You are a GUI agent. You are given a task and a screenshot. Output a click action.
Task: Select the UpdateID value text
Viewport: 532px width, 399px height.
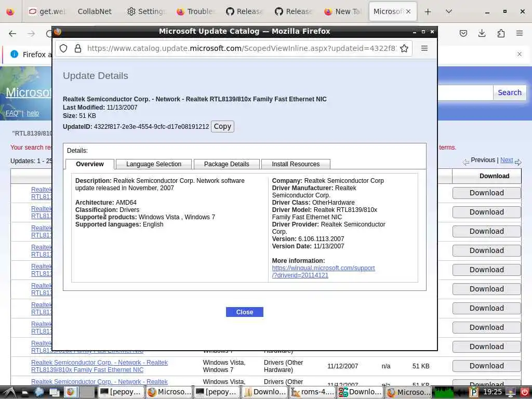[x=151, y=127]
